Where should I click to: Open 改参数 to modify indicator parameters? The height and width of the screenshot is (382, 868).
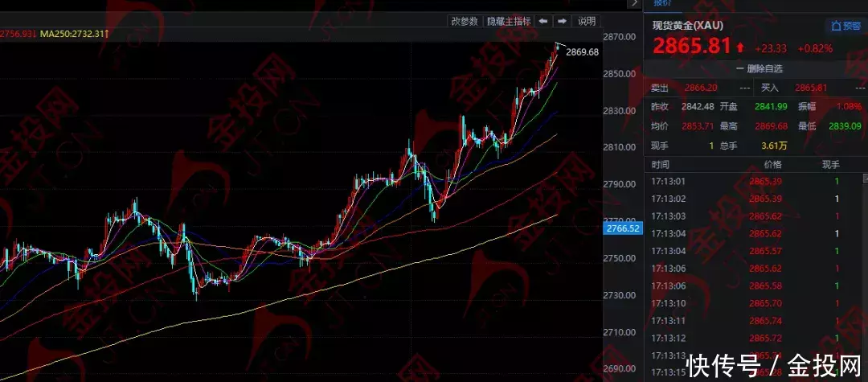pos(464,21)
